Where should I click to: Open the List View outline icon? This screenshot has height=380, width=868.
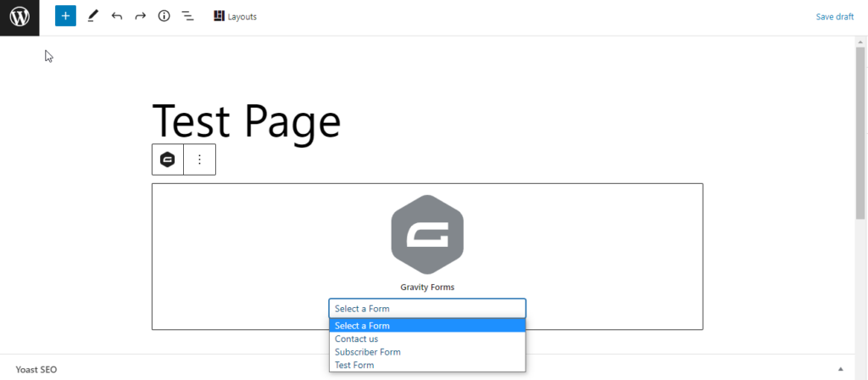click(188, 16)
